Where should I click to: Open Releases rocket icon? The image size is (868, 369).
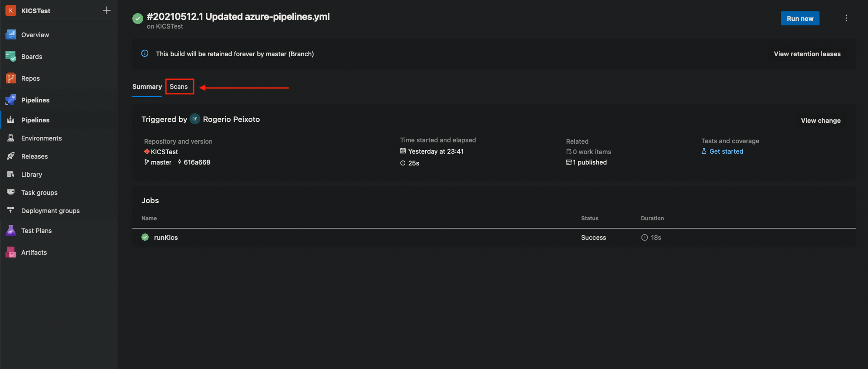(x=11, y=156)
